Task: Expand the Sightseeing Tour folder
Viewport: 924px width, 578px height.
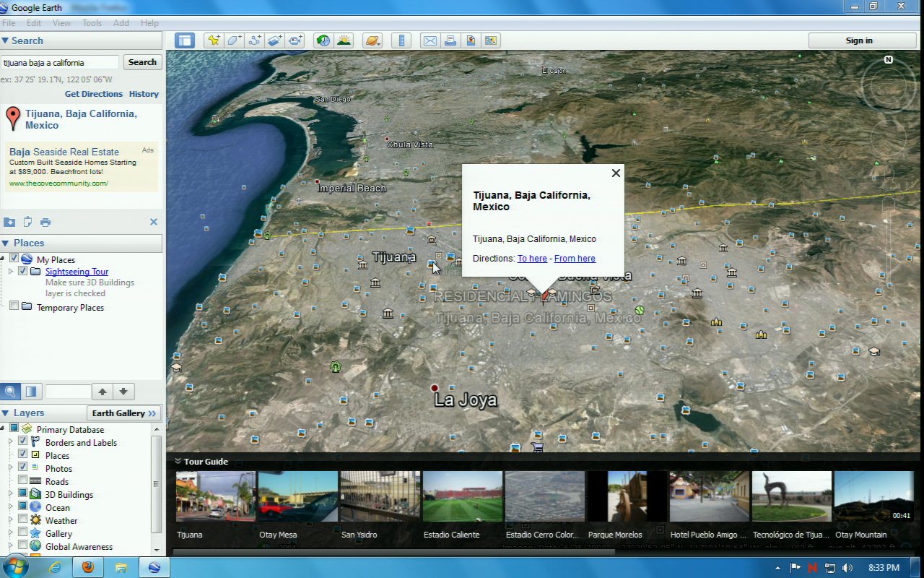Action: (11, 272)
